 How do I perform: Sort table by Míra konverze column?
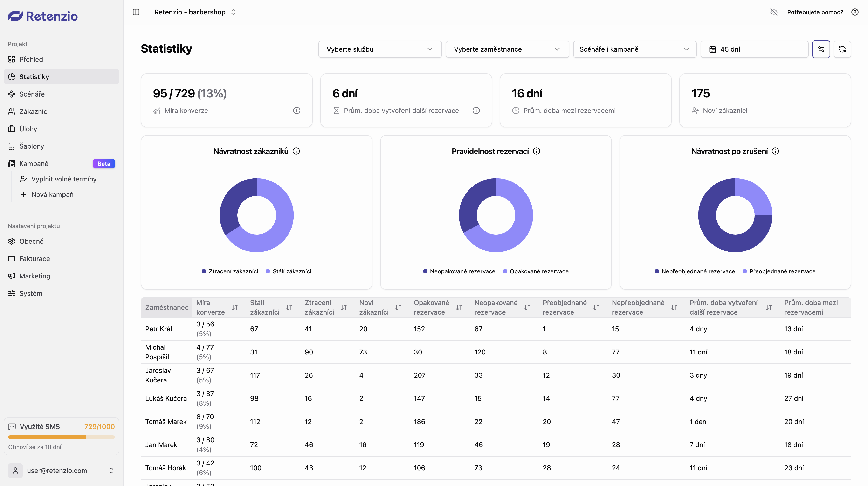(234, 307)
